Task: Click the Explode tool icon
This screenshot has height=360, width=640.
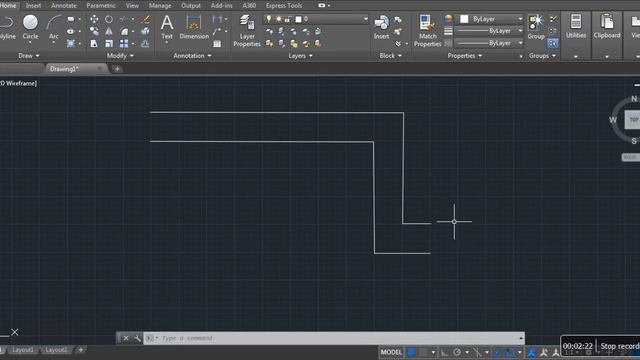Action: [145, 31]
